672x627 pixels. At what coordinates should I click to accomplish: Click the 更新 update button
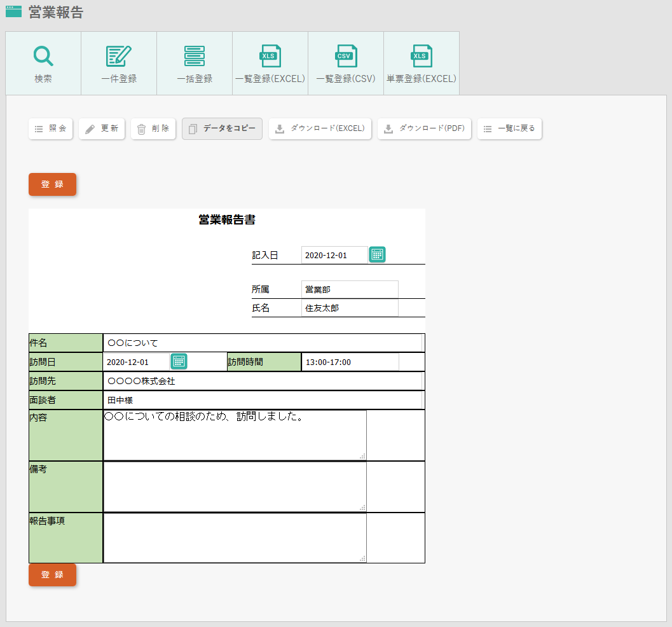point(102,128)
